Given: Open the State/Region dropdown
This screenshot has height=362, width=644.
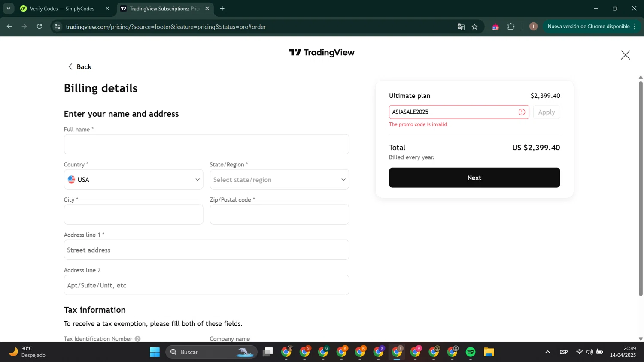Looking at the screenshot, I should coord(279,179).
